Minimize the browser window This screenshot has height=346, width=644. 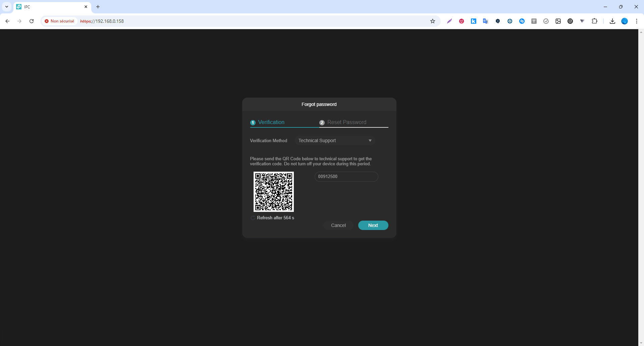605,7
